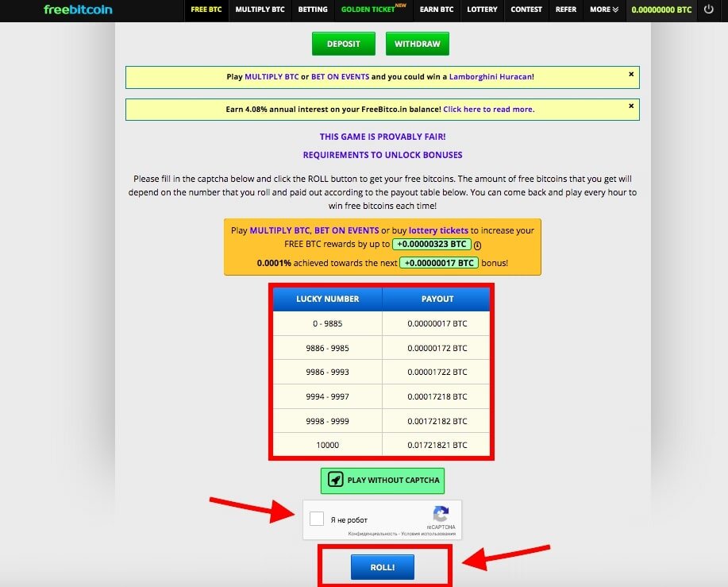Viewport: 728px width, 587px height.
Task: Click payout 0.00017218 BTC
Action: (437, 396)
